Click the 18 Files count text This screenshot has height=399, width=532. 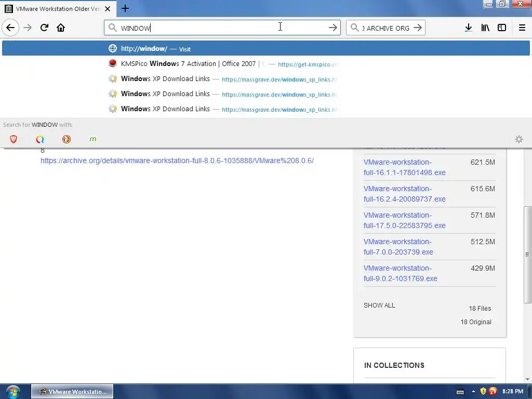coord(480,309)
